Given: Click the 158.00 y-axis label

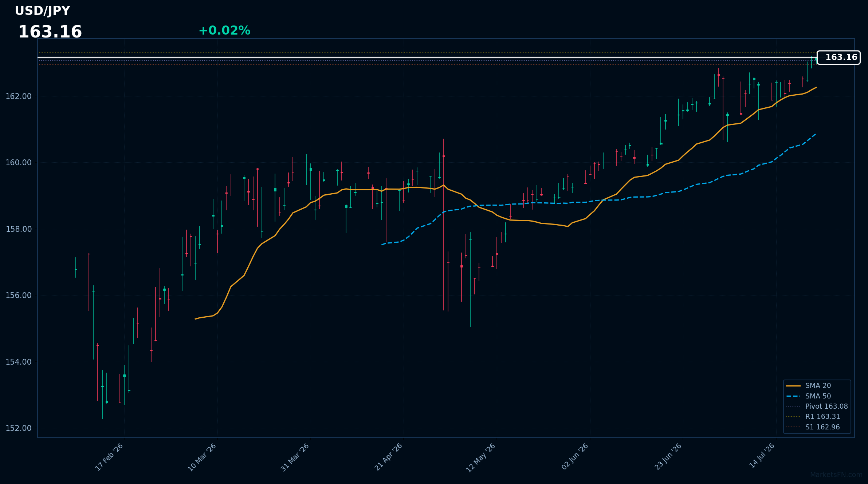Looking at the screenshot, I should click(19, 229).
